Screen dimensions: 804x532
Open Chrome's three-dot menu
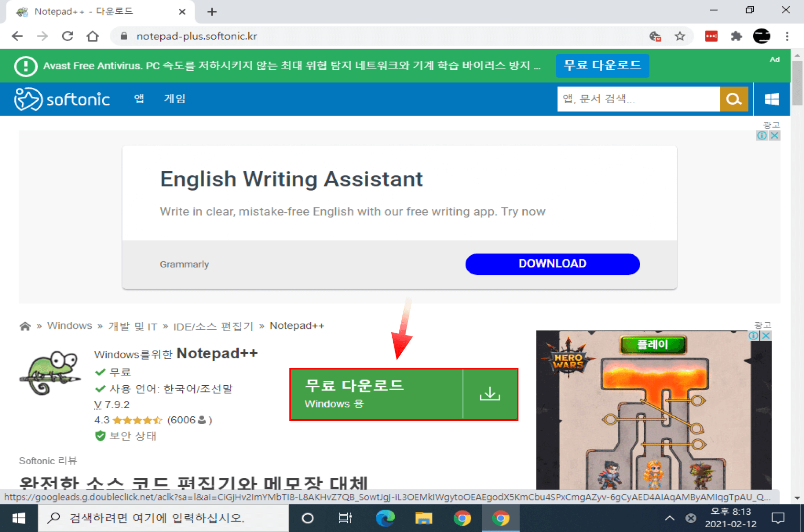787,36
